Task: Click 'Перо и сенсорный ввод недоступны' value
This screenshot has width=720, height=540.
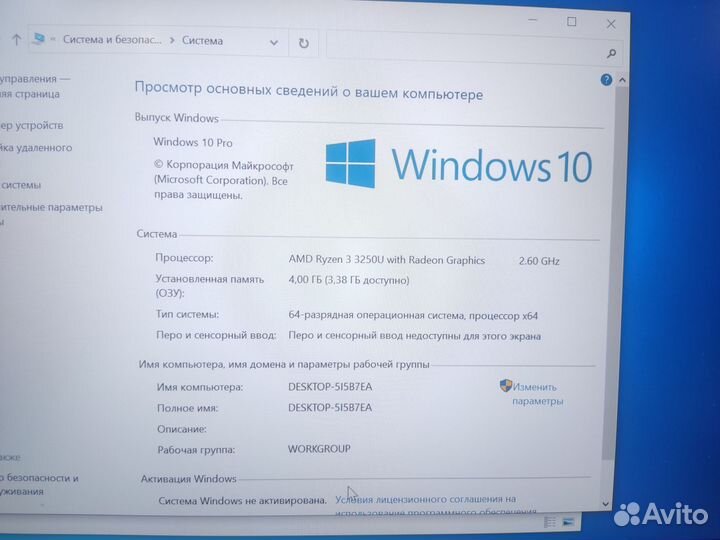Action: (414, 336)
